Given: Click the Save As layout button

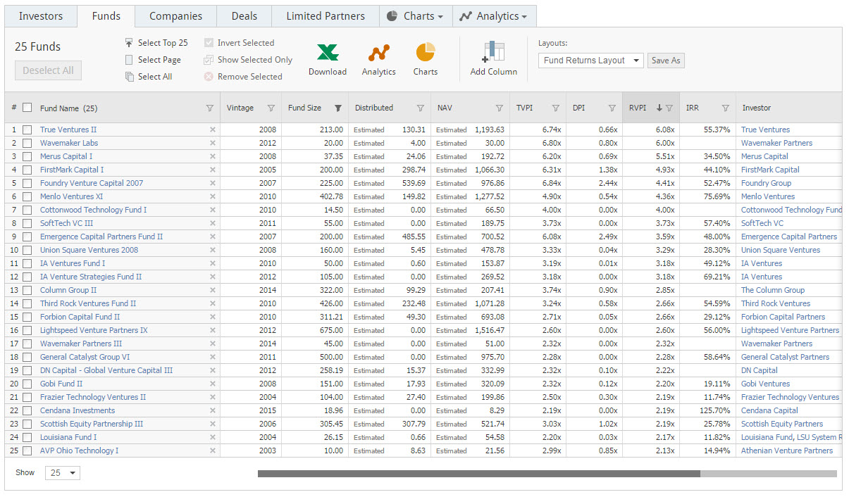Looking at the screenshot, I should (x=666, y=61).
